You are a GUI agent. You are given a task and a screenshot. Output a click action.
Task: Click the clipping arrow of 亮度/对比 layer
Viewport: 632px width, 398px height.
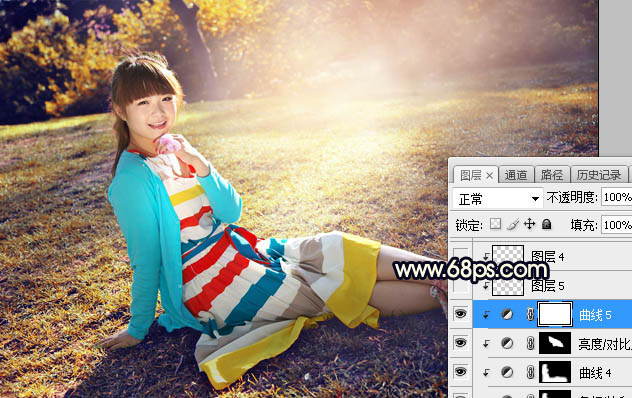click(486, 344)
